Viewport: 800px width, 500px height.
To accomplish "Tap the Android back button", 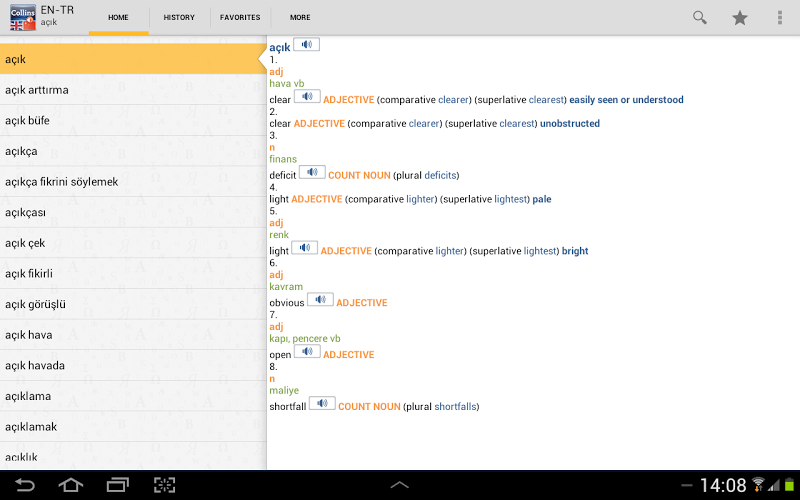I will pos(24,485).
